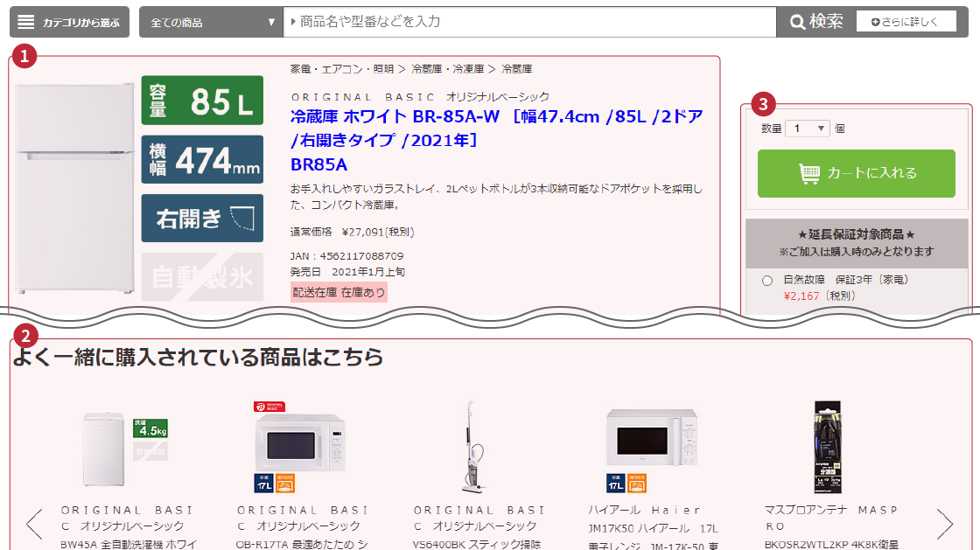
Task: Click the white refrigerator product image
Action: (75, 189)
